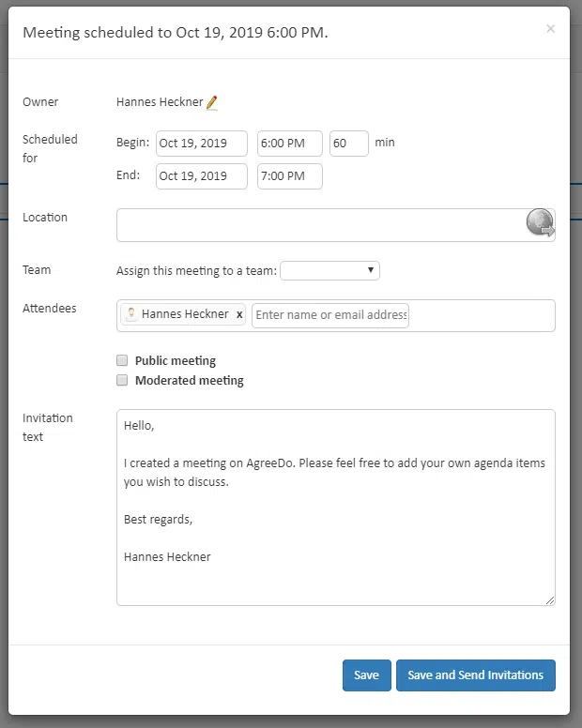The width and height of the screenshot is (582, 728).
Task: Click the invitation text area resize handle
Action: (x=550, y=600)
